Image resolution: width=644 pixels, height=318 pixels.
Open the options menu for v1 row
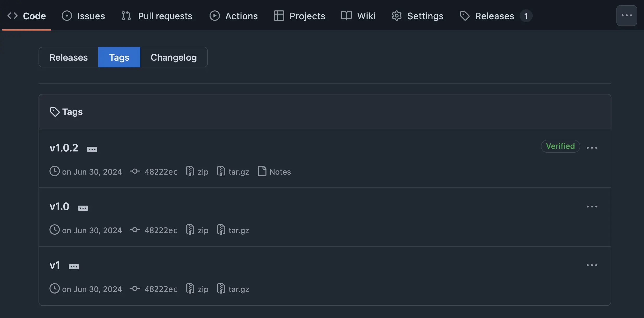click(592, 265)
